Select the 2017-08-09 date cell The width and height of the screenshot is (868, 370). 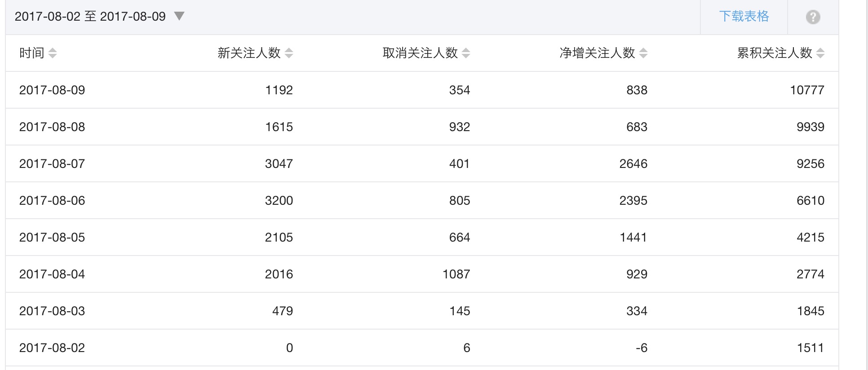52,90
